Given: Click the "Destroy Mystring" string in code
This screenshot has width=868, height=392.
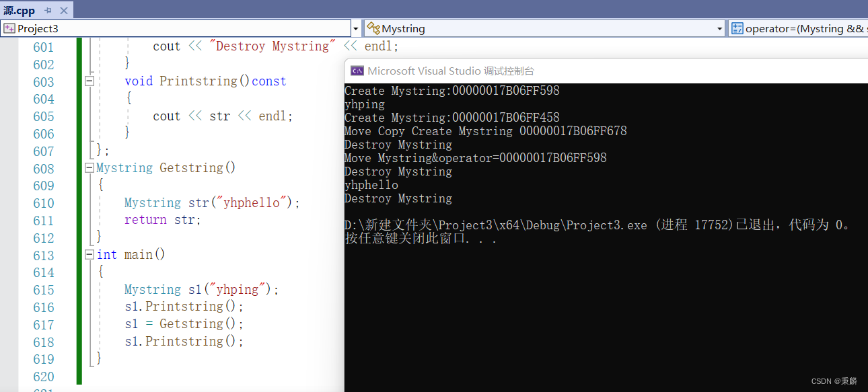Looking at the screenshot, I should point(273,46).
